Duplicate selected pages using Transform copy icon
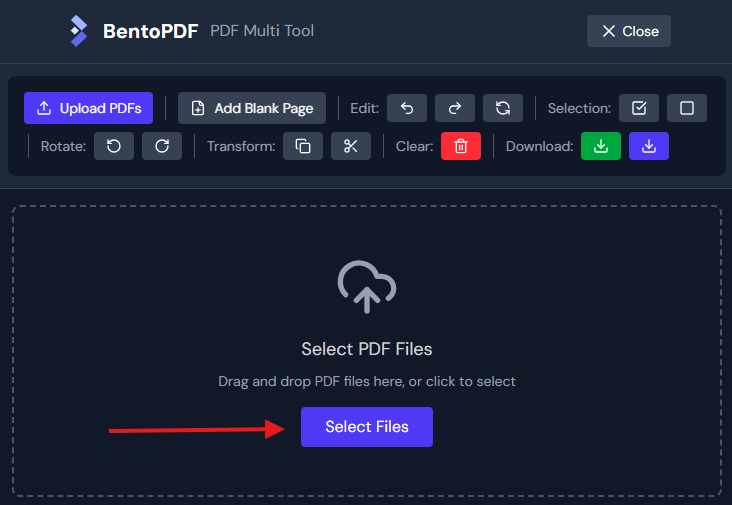This screenshot has height=505, width=732. (x=303, y=146)
